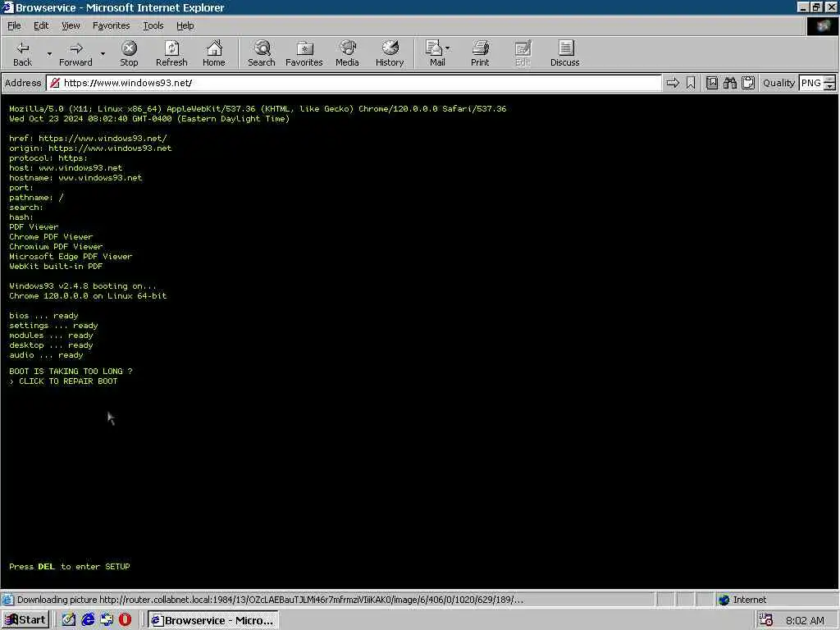Image resolution: width=840 pixels, height=630 pixels.
Task: Select the Browservice taskbar button
Action: [212, 620]
